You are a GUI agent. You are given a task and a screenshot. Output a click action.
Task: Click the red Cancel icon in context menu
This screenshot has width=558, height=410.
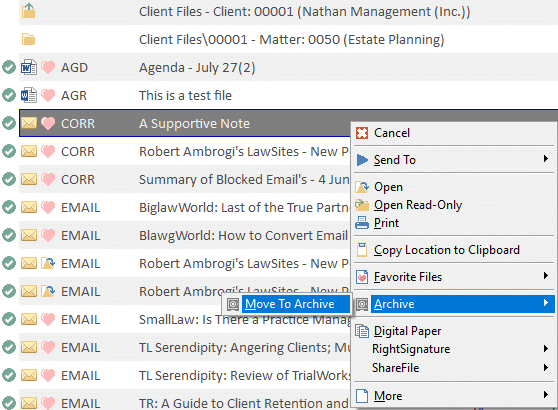pos(362,133)
